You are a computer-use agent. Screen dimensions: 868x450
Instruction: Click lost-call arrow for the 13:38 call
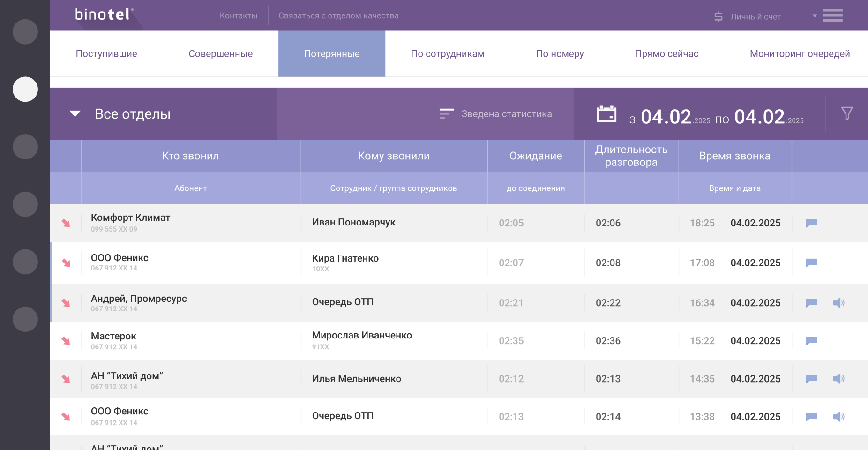66,417
